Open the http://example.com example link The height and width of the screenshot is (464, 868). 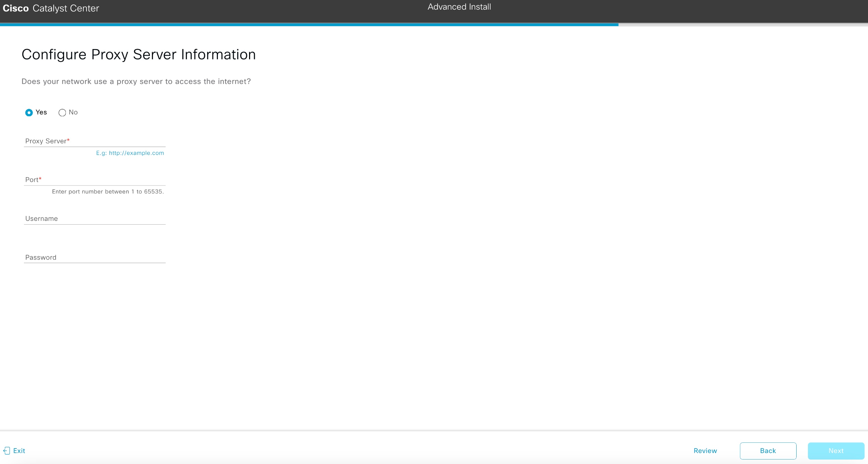click(136, 153)
